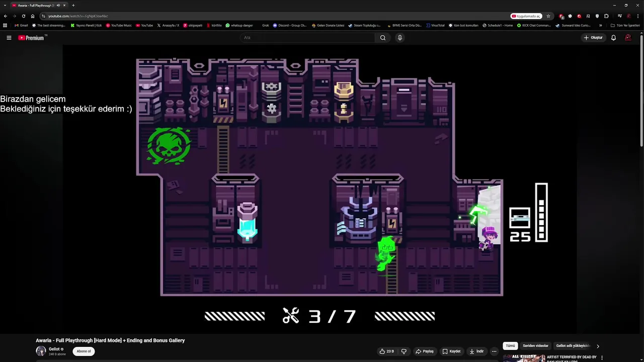Open the Gelen Donate Listesi bookmark

pos(328,25)
